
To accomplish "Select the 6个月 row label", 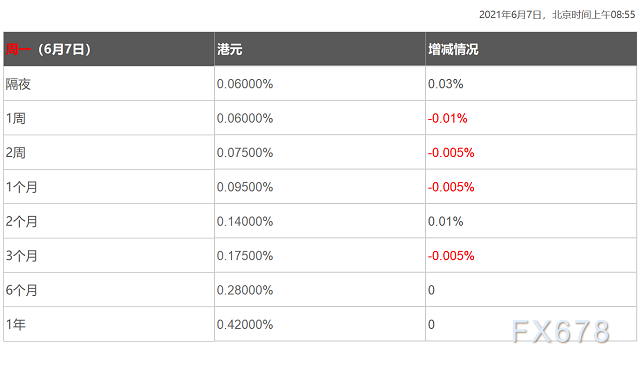I will (21, 290).
